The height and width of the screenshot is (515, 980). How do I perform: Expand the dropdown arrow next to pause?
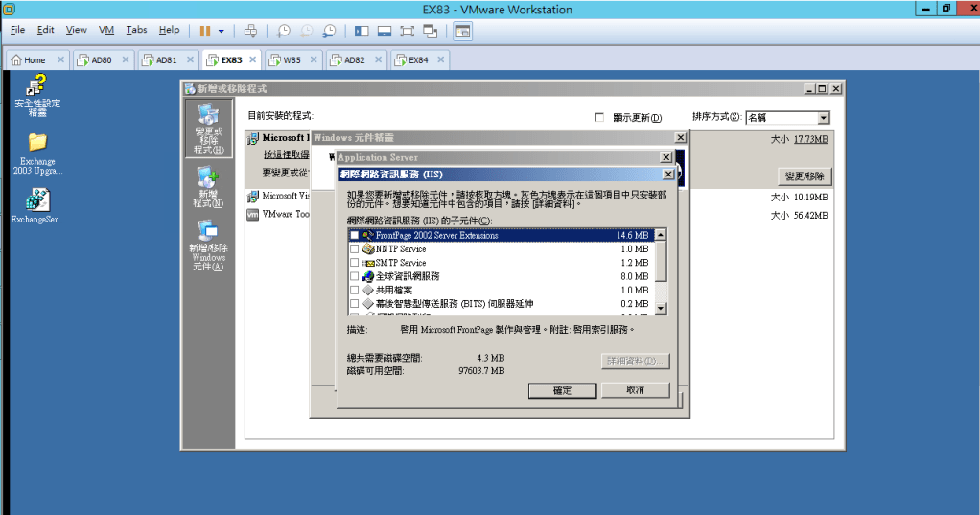coord(222,31)
